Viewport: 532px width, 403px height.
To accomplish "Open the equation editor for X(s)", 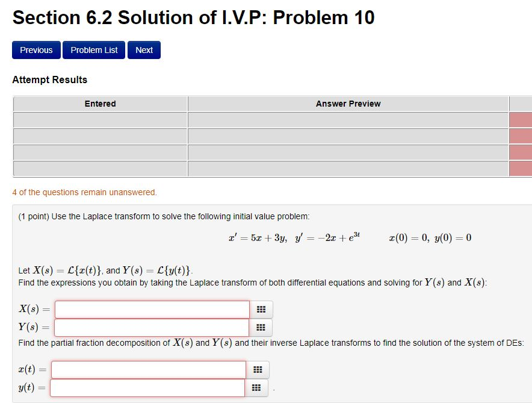I will click(x=261, y=309).
